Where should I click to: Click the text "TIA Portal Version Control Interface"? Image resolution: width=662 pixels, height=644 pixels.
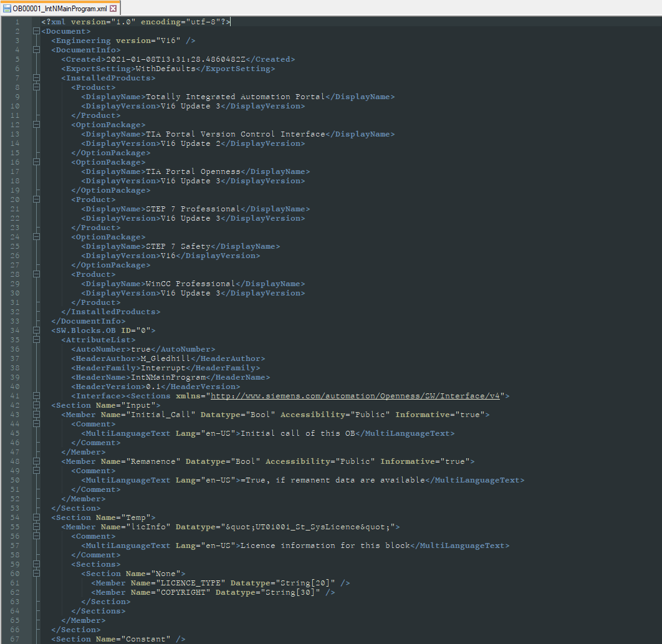coord(235,134)
